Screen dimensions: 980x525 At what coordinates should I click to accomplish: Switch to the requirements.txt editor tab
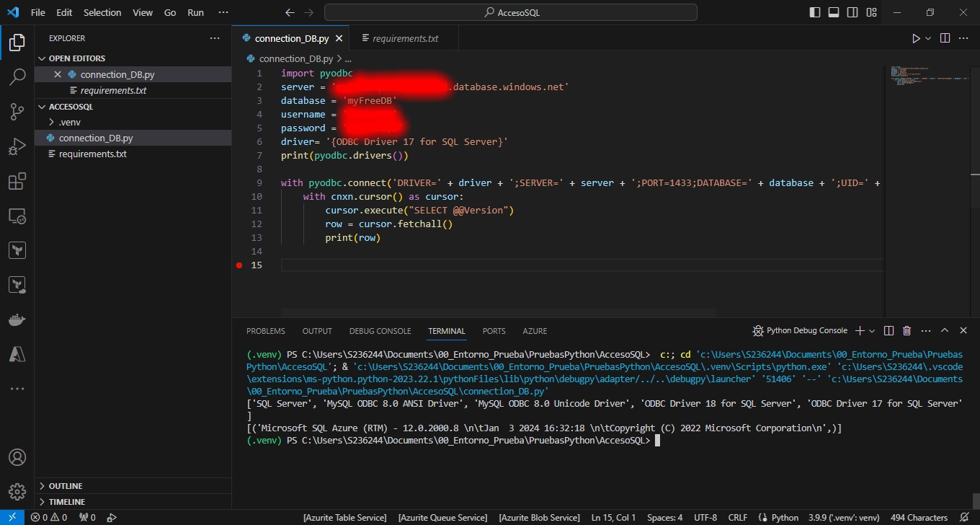[x=405, y=38]
